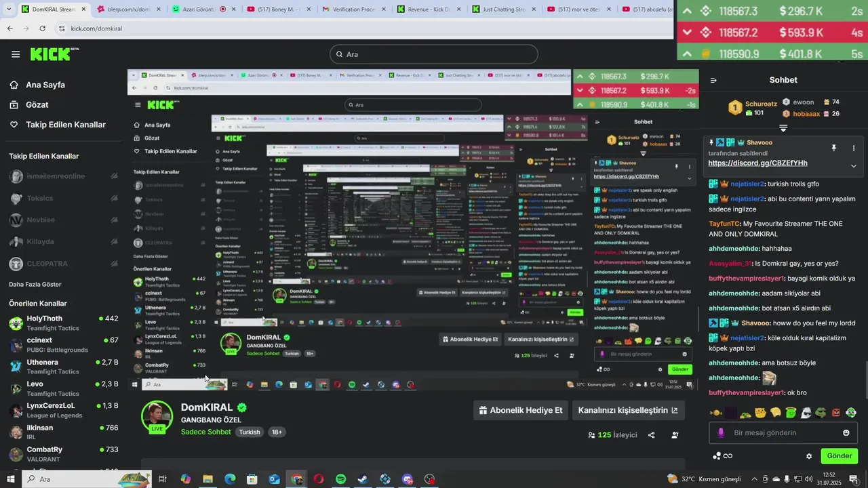Click into the Bir mesaj gönderin field
This screenshot has width=868, height=488.
783,432
